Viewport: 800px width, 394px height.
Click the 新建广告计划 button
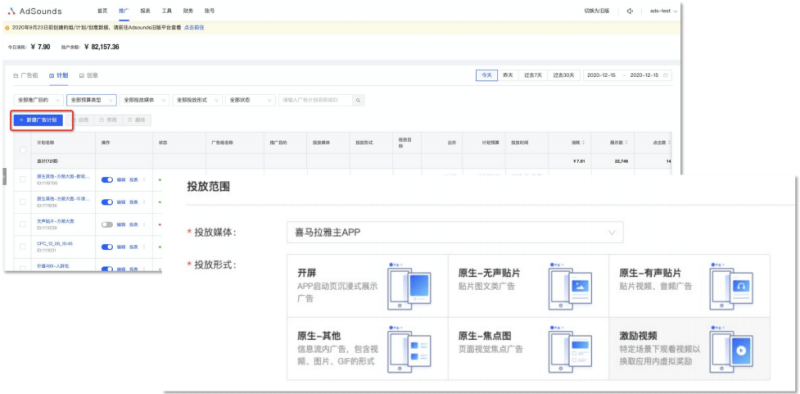click(39, 120)
